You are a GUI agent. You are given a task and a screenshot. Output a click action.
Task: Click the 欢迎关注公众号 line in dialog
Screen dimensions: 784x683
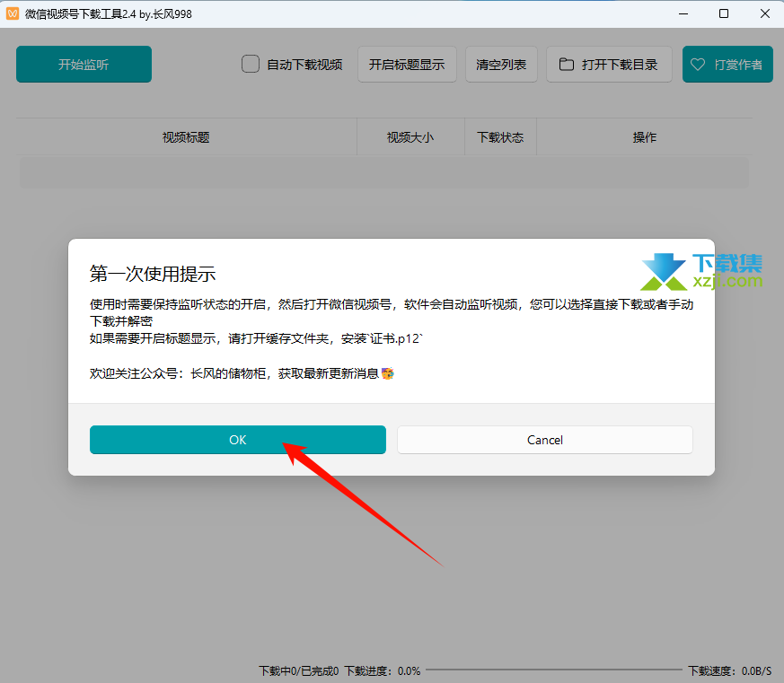point(242,373)
